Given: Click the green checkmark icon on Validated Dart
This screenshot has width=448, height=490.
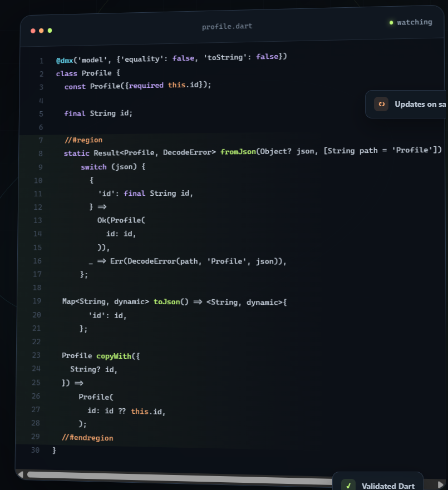Looking at the screenshot, I should coord(348,486).
